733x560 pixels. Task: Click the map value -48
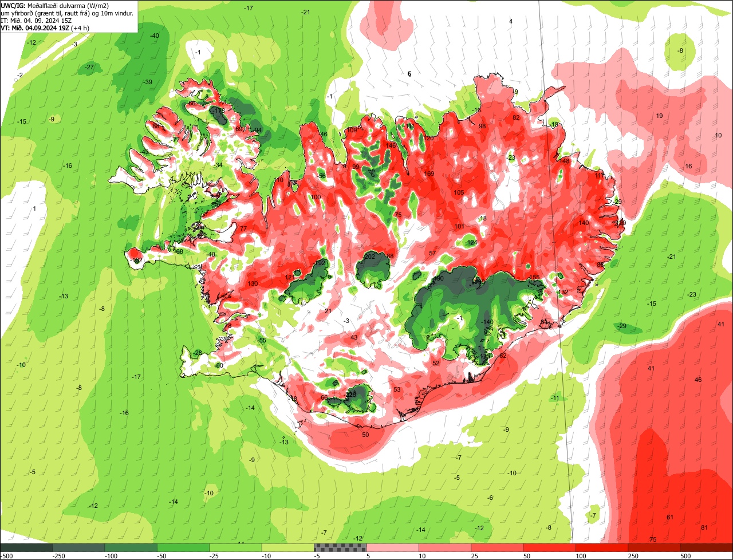tap(211, 254)
